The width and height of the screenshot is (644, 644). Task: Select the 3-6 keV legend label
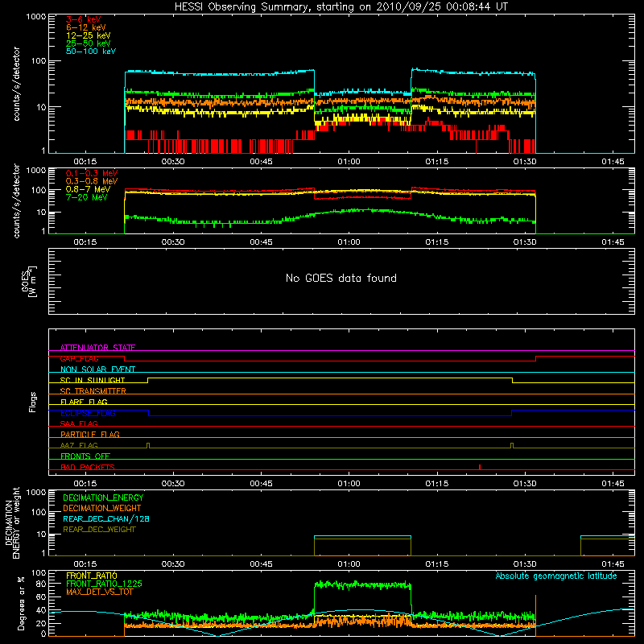pyautogui.click(x=83, y=19)
